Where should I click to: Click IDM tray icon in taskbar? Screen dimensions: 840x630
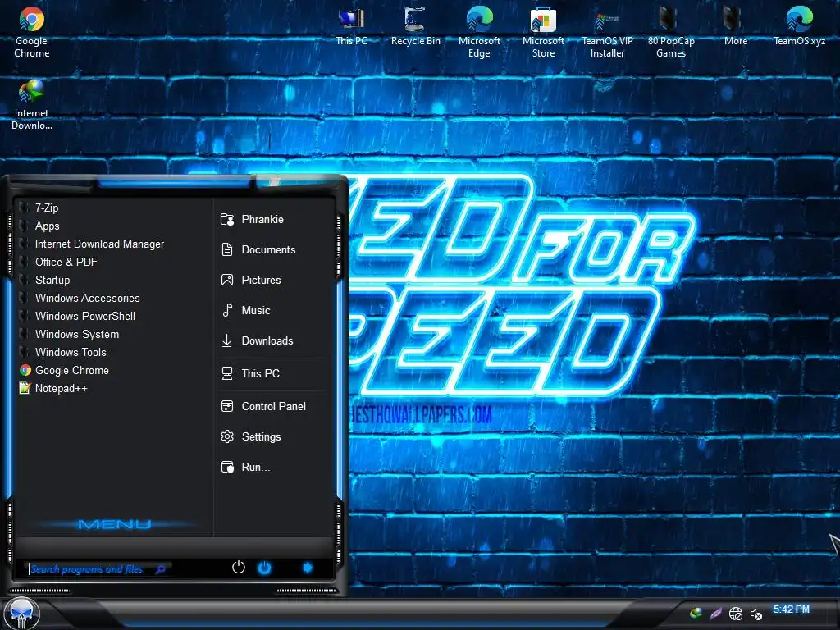coord(696,613)
